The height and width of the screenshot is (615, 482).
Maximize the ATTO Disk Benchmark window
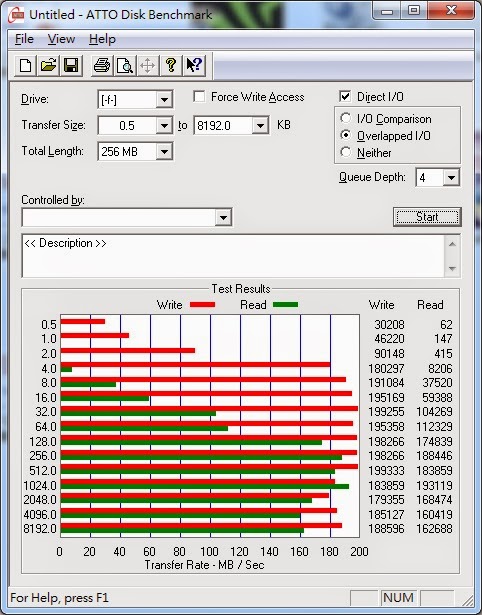point(414,11)
